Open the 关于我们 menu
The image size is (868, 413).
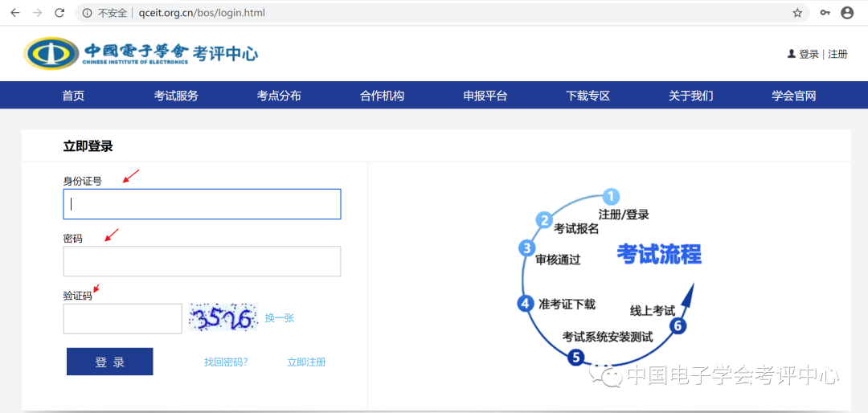pos(691,96)
